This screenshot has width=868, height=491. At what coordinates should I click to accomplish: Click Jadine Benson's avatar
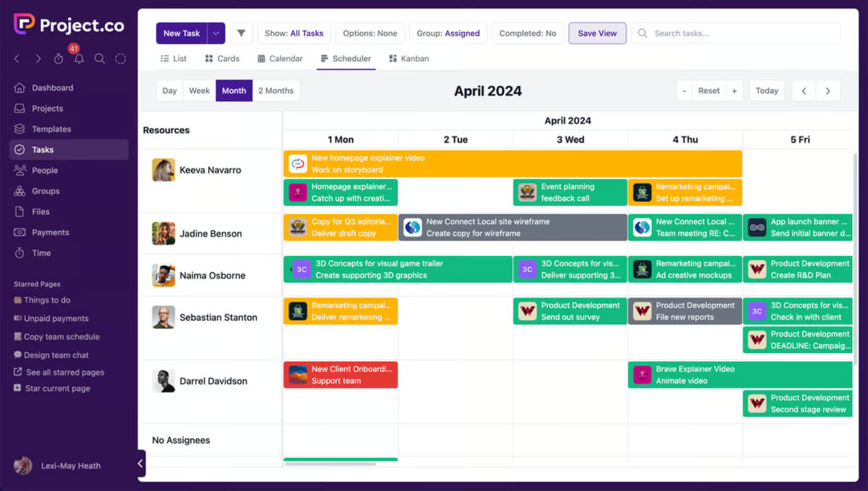coord(163,234)
